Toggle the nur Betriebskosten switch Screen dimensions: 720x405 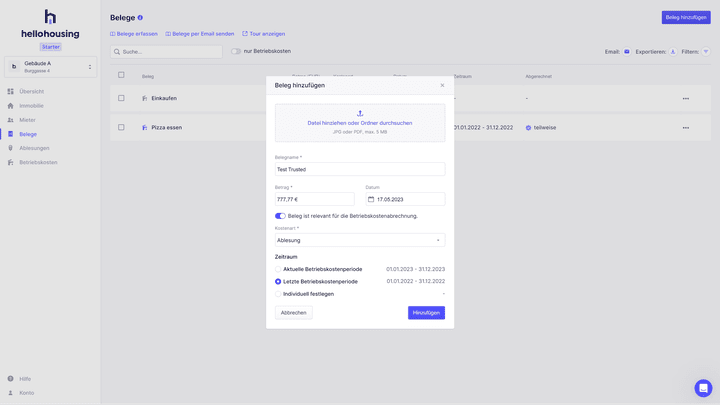coord(236,51)
